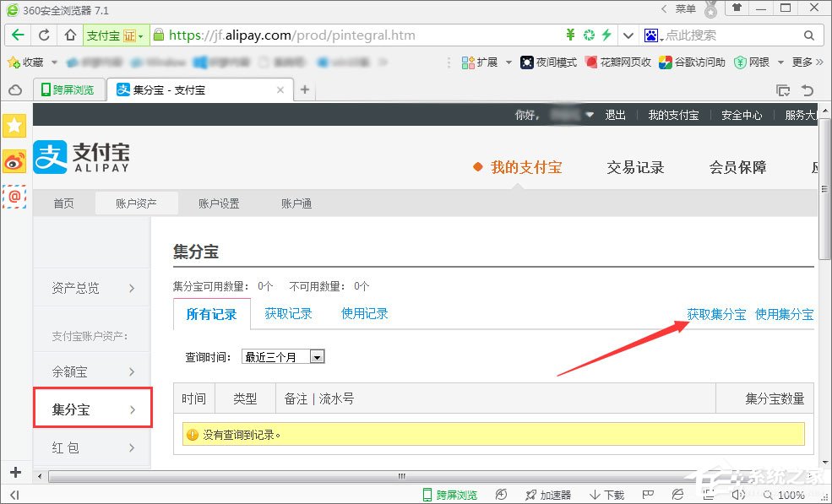Click the lightning speed icon in address bar
Viewport: 832px width, 504px height.
(605, 35)
